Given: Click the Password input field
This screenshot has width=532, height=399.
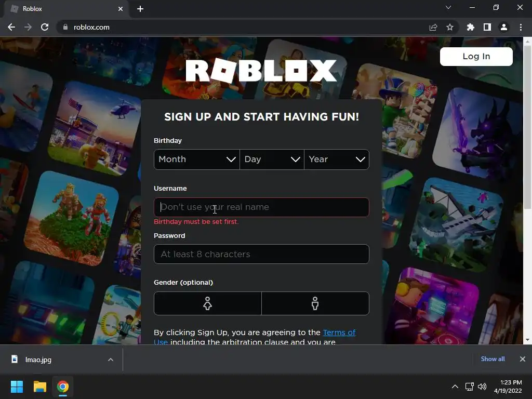Looking at the screenshot, I should point(262,254).
